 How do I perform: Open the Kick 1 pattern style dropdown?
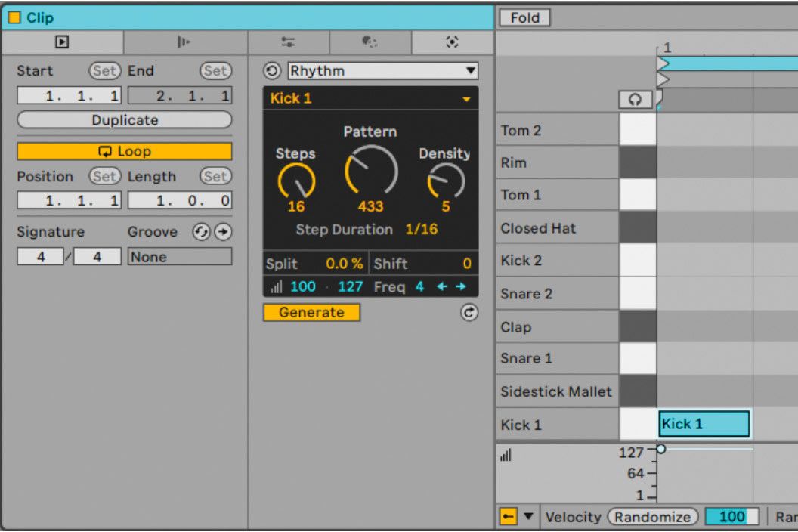click(x=466, y=97)
